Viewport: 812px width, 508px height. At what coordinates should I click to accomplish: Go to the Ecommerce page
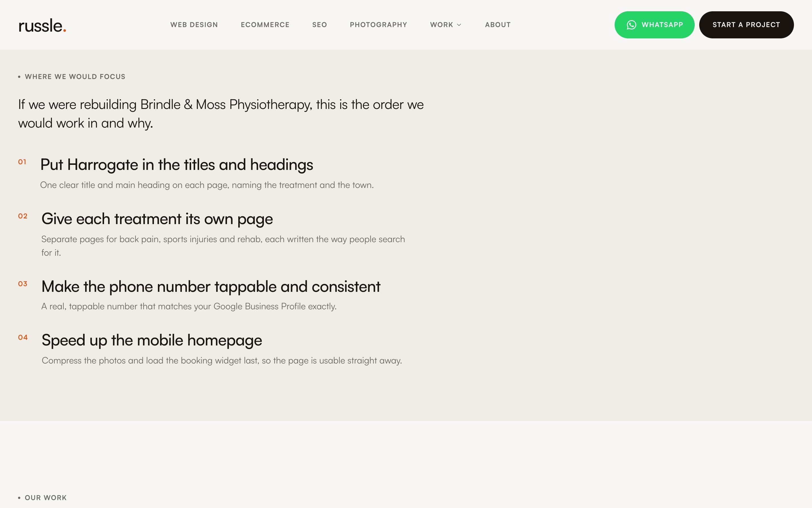pyautogui.click(x=265, y=25)
